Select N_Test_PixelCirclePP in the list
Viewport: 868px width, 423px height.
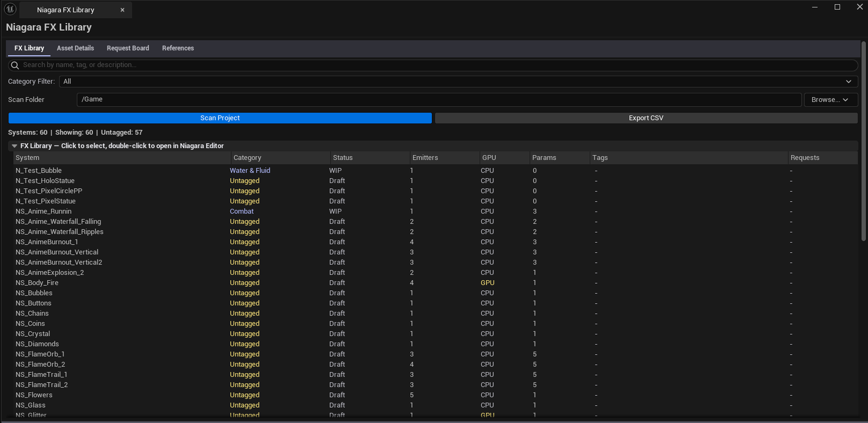(x=436, y=191)
